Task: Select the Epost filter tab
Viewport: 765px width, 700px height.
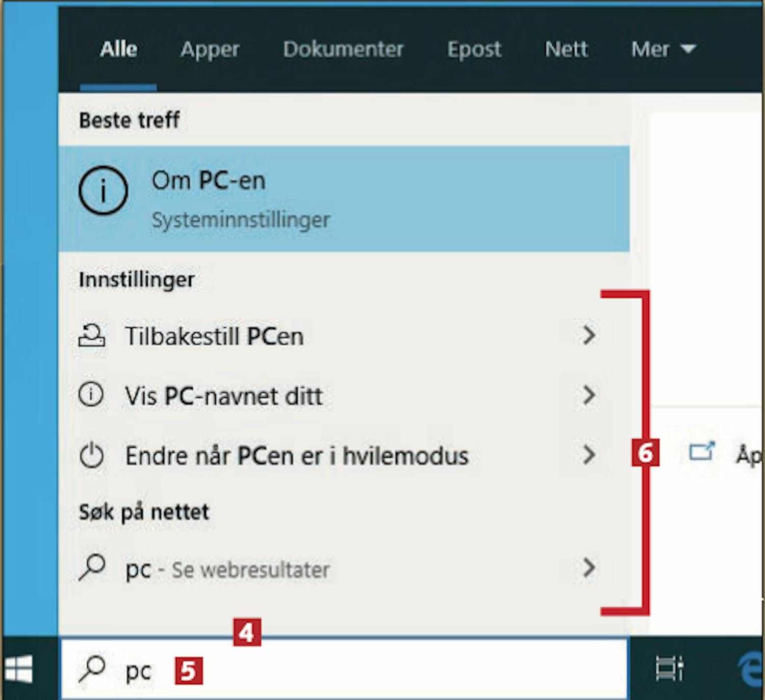Action: coord(474,49)
